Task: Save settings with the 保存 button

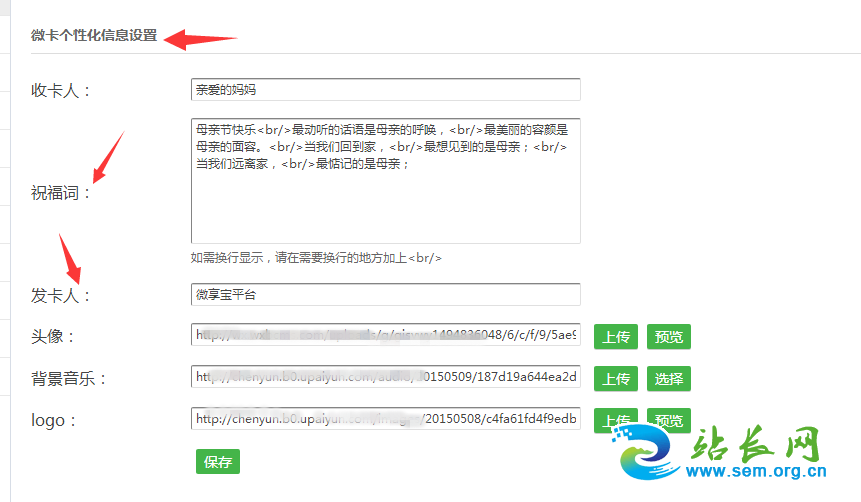Action: (218, 461)
